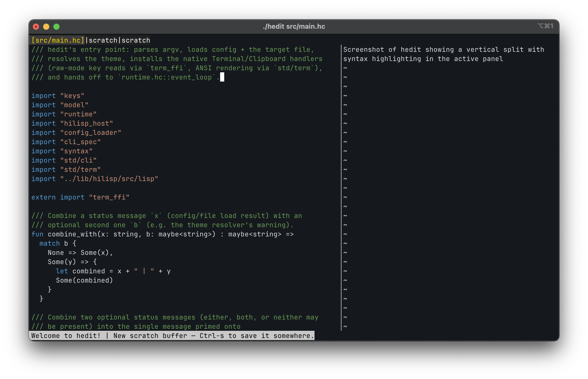Click comment line starting "/// hedit's entry point"

pyautogui.click(x=173, y=49)
